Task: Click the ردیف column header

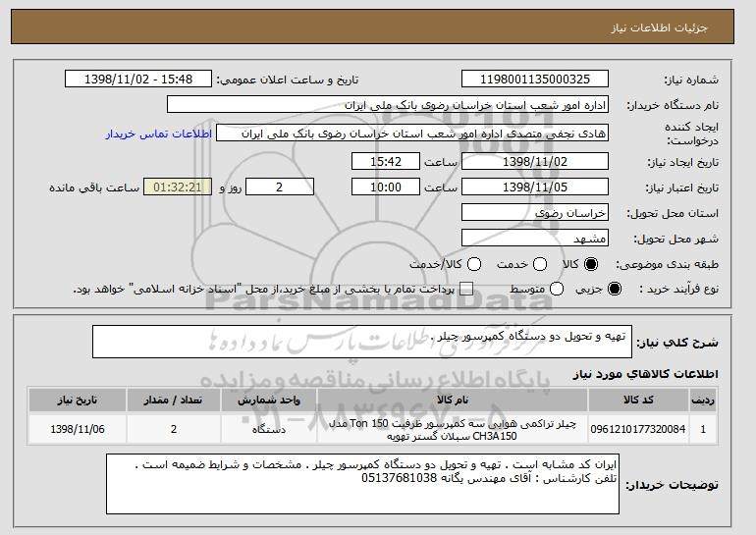Action: click(x=703, y=401)
